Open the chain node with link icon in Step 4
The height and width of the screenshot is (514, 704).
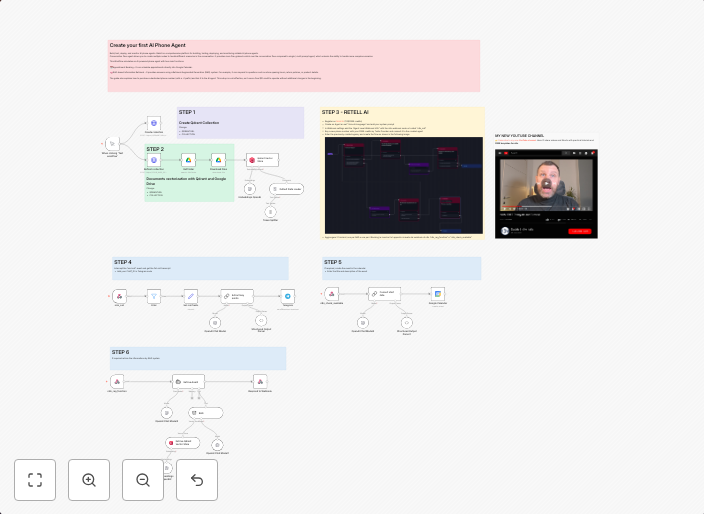[x=237, y=296]
